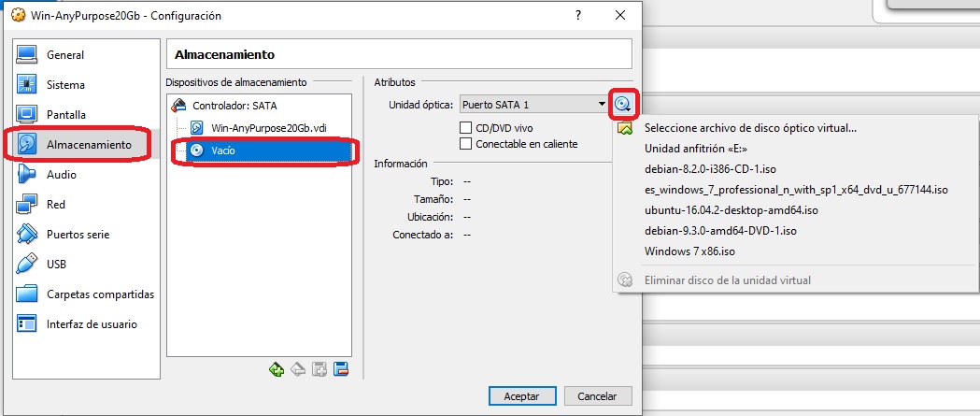Image resolution: width=980 pixels, height=416 pixels.
Task: Open the Sistema settings section
Action: [x=65, y=85]
